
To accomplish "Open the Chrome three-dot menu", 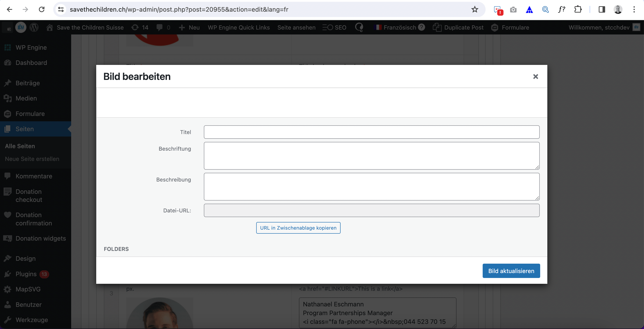I will [634, 9].
